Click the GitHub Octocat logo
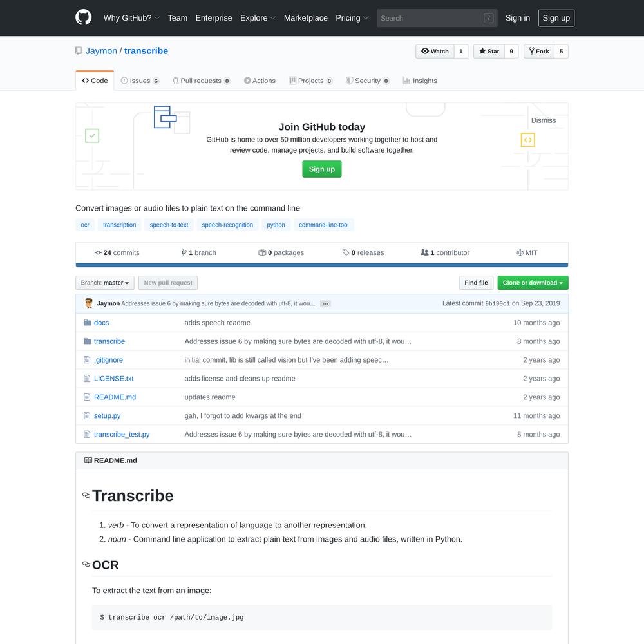The height and width of the screenshot is (644, 644). click(83, 17)
